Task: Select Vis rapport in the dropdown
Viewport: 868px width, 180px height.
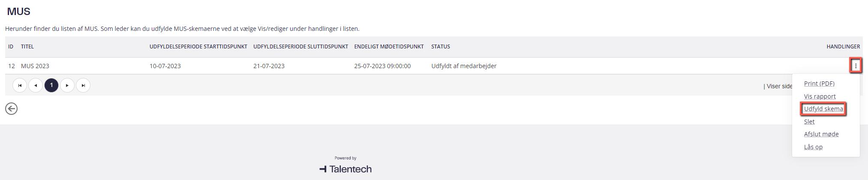Action: pos(820,96)
